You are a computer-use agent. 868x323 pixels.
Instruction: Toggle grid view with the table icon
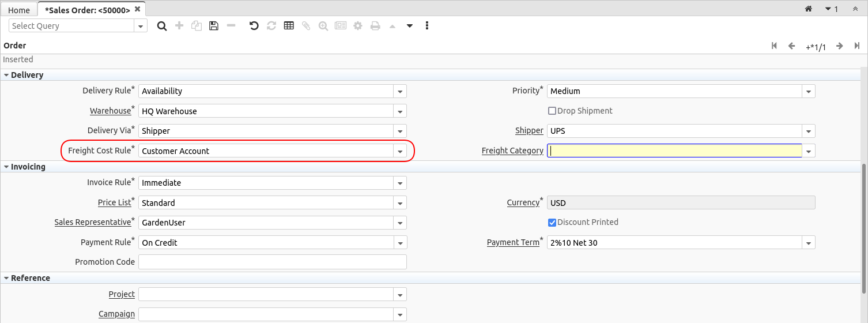point(289,26)
